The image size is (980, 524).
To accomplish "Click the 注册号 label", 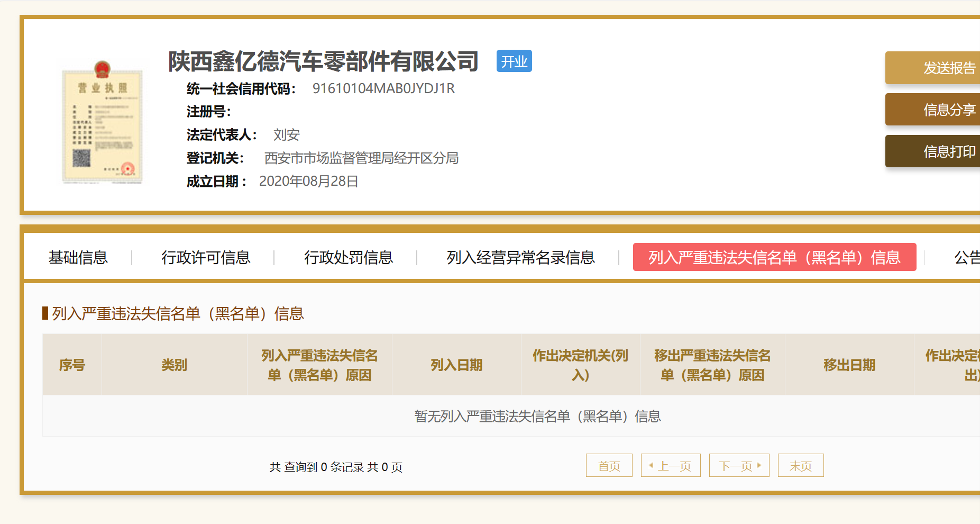I will (x=209, y=112).
